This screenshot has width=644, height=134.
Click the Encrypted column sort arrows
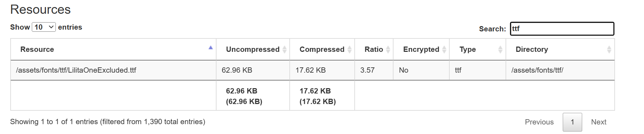[444, 49]
